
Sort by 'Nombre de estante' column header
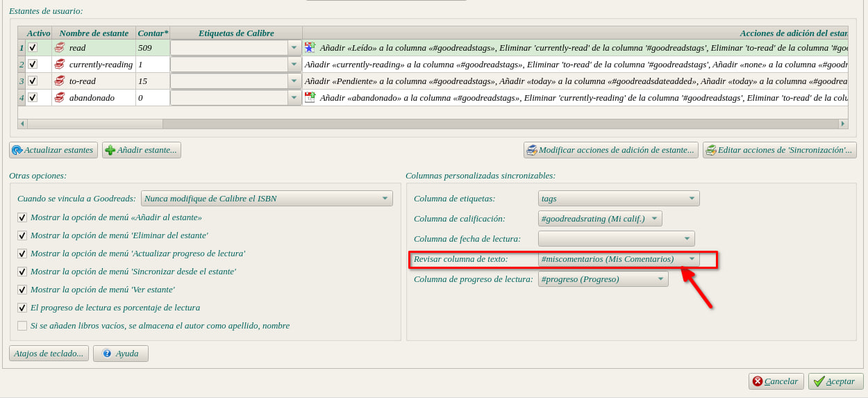click(x=94, y=33)
